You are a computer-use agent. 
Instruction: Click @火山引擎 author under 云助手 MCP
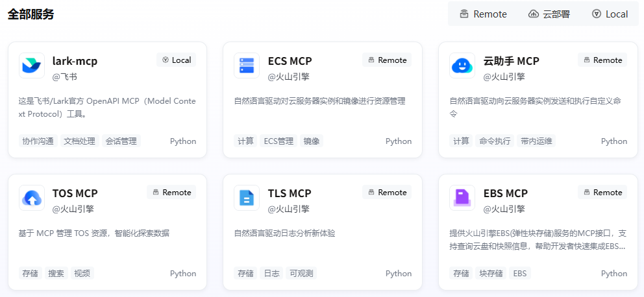504,77
